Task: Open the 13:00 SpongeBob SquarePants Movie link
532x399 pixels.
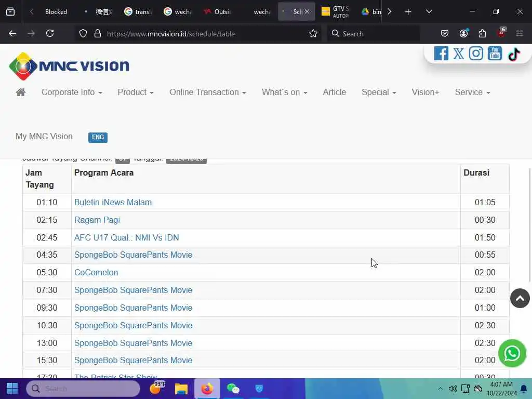Action: (x=133, y=343)
